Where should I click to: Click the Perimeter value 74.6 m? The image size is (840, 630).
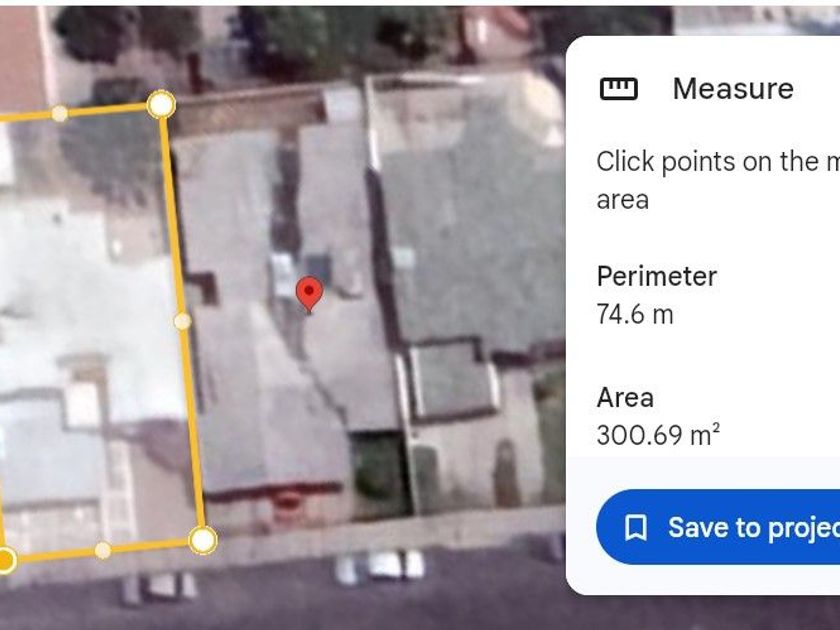635,314
